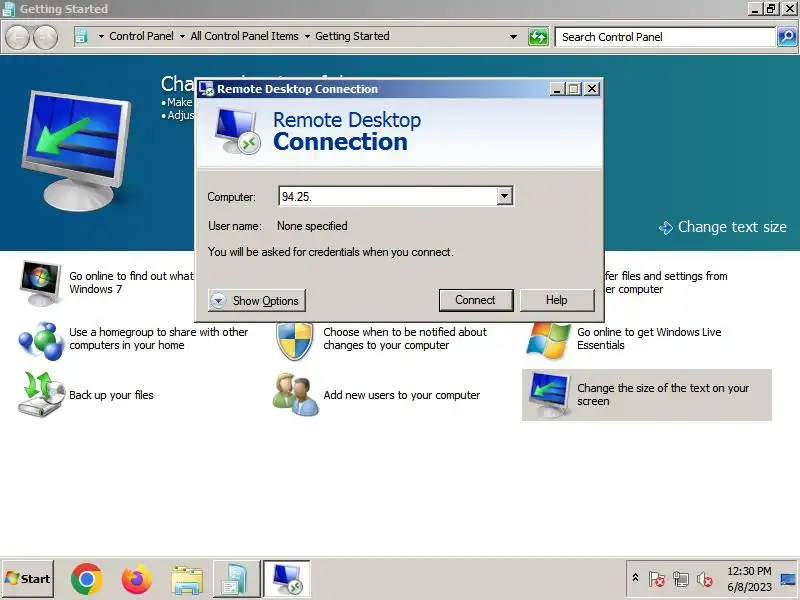Viewport: 800px width, 600px height.
Task: Click the green Refresh icon
Action: (538, 37)
